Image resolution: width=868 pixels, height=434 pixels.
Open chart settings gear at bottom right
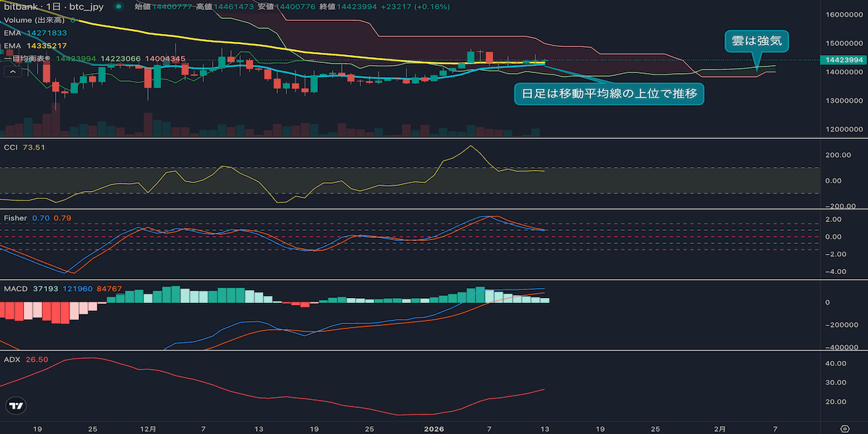click(x=844, y=428)
